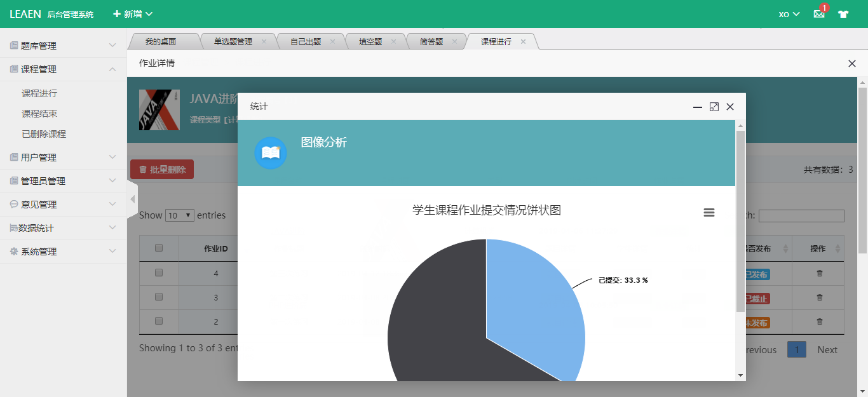Image resolution: width=868 pixels, height=397 pixels.
Task: Click the 共有数据:3 count text
Action: click(828, 170)
